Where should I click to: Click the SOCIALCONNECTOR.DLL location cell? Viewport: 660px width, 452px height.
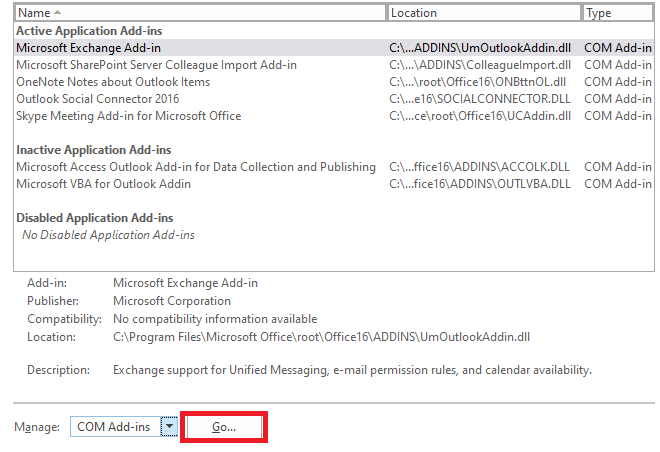[480, 99]
